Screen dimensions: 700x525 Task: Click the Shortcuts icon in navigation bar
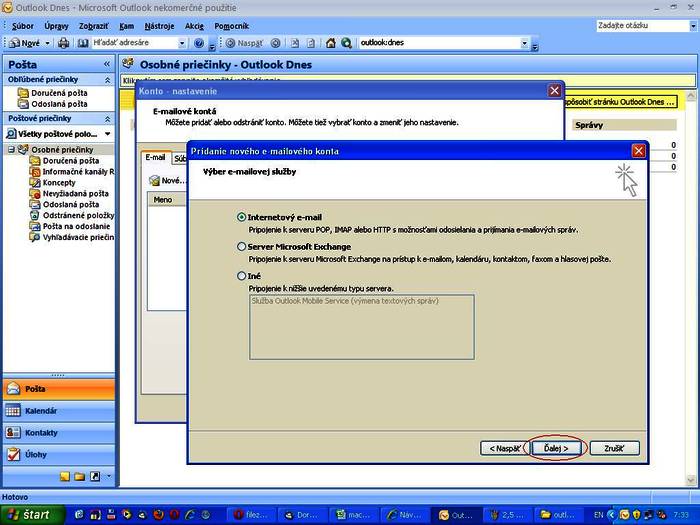(x=95, y=476)
